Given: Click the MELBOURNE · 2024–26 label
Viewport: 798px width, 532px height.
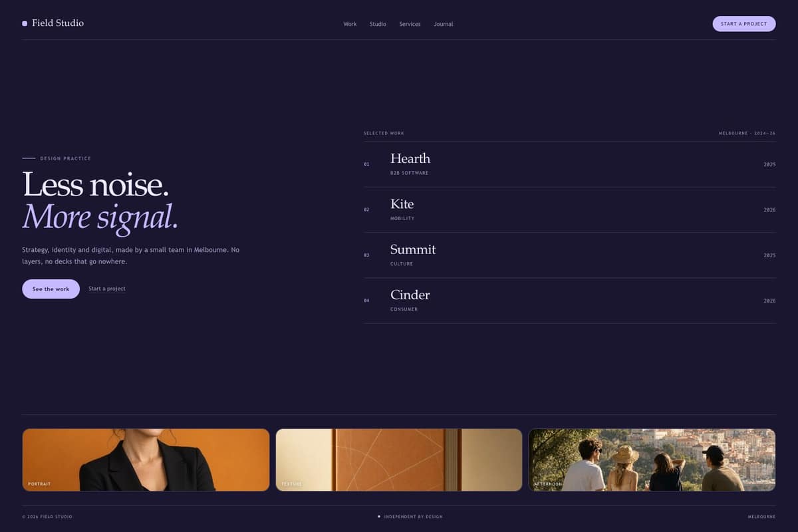Looking at the screenshot, I should pyautogui.click(x=747, y=133).
